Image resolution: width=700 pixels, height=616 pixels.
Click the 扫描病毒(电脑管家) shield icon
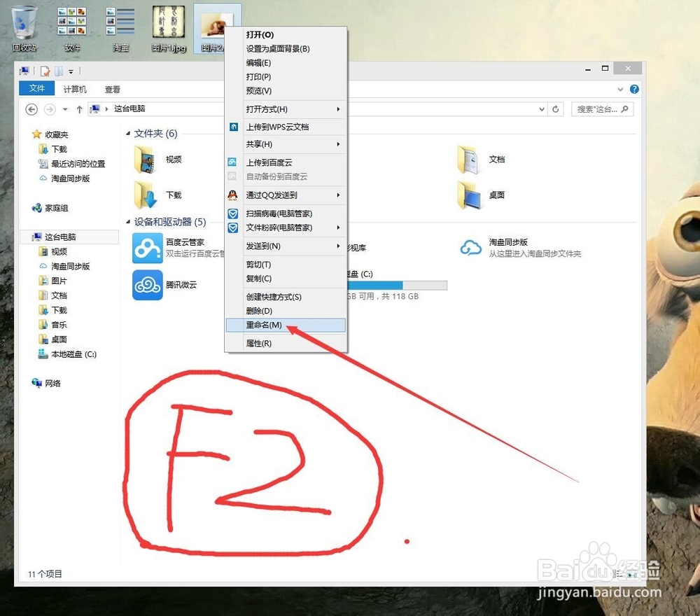click(x=233, y=213)
